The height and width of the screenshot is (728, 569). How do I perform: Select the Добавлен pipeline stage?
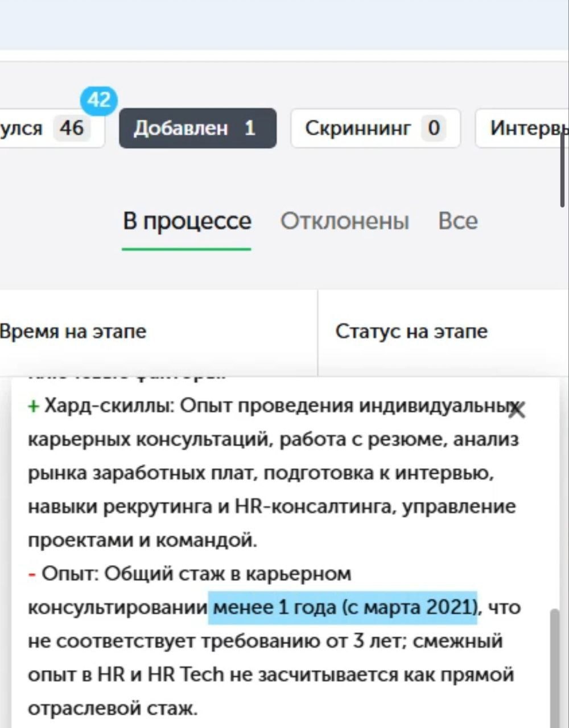(198, 128)
